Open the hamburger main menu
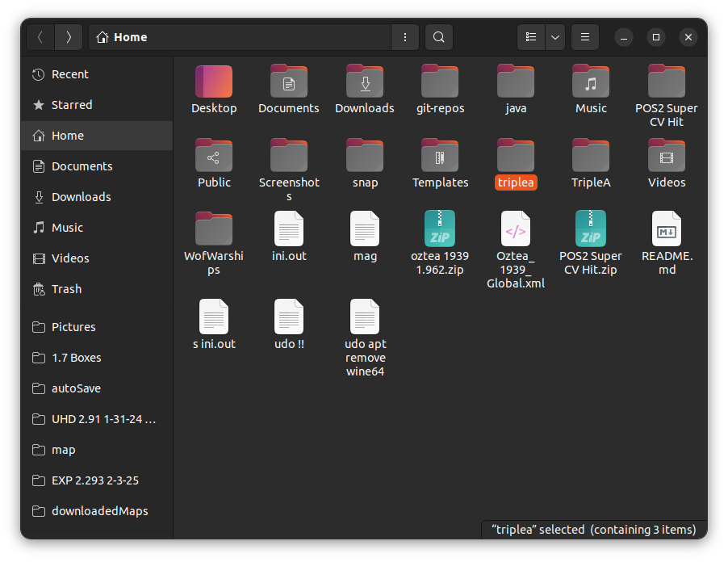The width and height of the screenshot is (728, 562). click(x=585, y=37)
